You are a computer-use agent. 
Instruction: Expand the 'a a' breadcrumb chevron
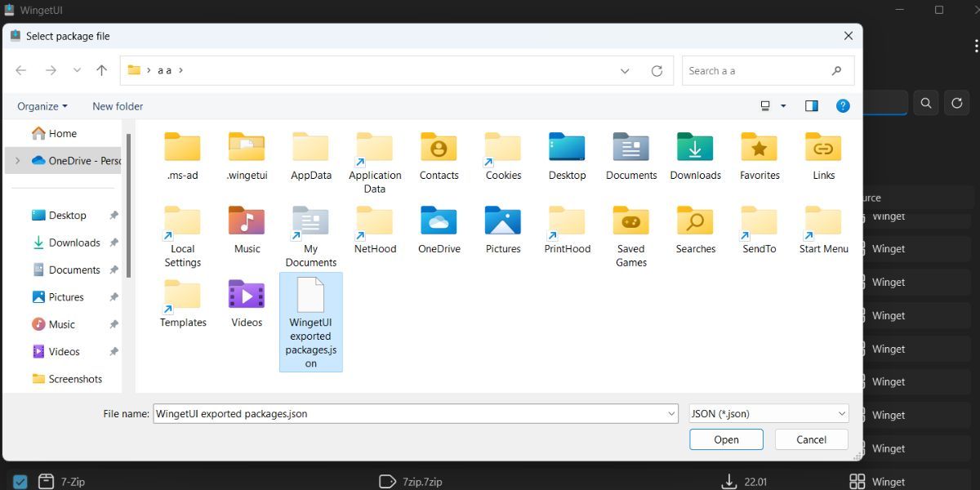click(180, 71)
